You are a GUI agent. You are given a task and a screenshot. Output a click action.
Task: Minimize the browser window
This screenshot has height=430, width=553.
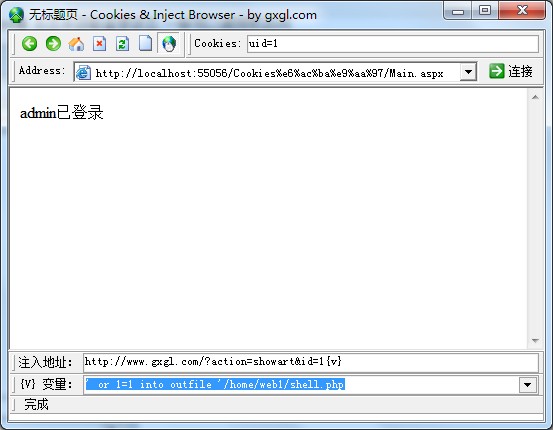click(458, 11)
